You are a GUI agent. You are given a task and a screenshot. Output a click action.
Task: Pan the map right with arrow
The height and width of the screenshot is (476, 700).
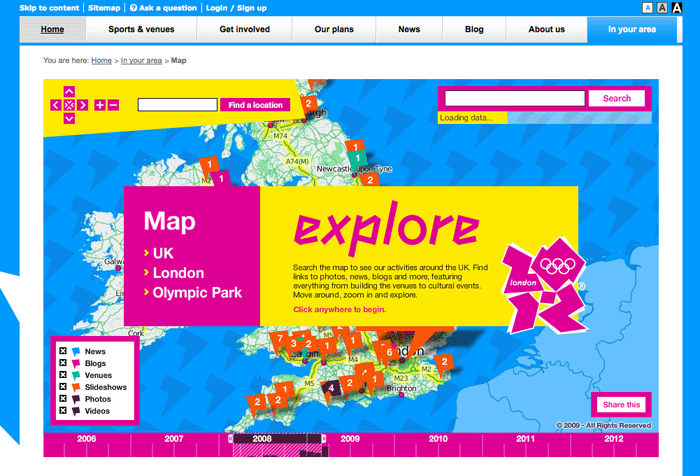[83, 105]
